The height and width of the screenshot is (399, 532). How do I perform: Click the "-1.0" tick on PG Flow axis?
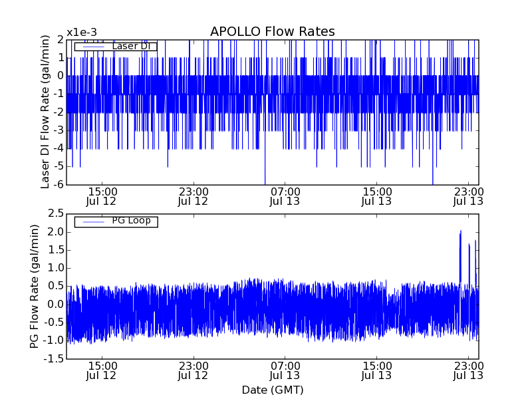54,340
